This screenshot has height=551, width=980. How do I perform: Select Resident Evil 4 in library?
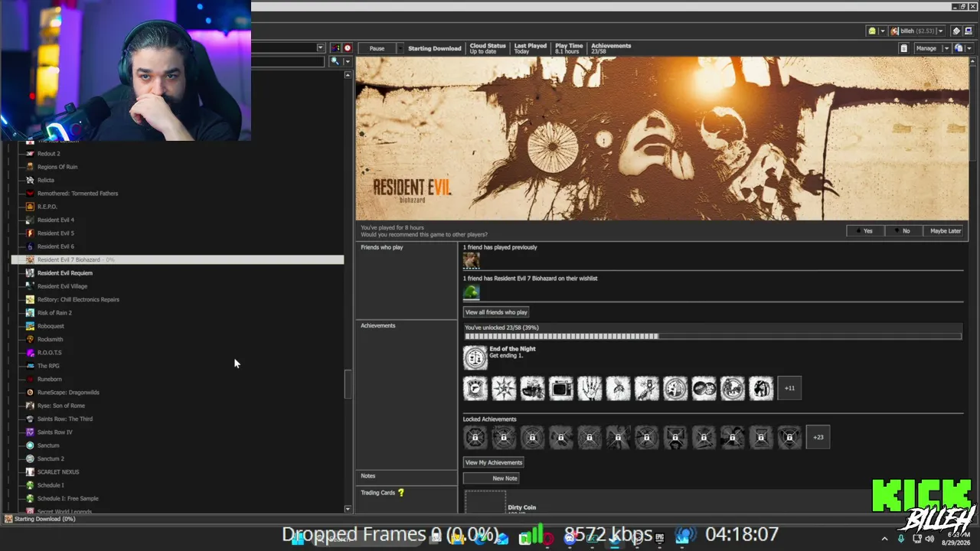click(56, 220)
